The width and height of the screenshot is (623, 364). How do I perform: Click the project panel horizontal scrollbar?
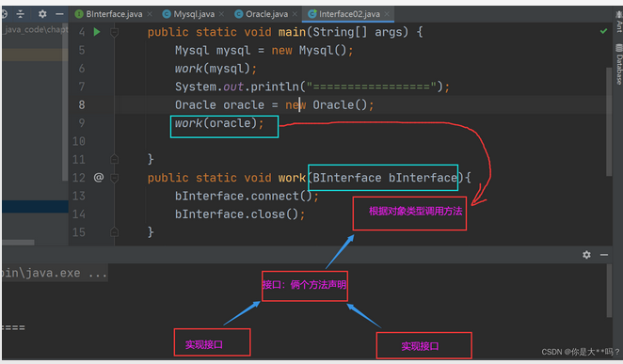click(x=18, y=242)
